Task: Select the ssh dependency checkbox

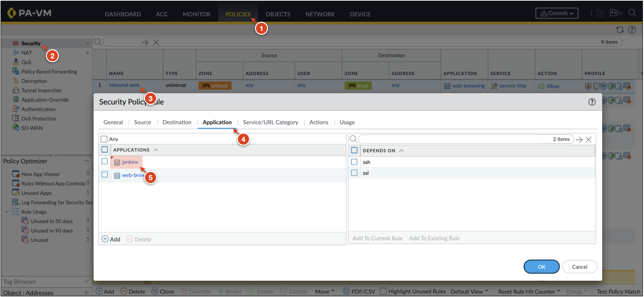Action: tap(354, 162)
